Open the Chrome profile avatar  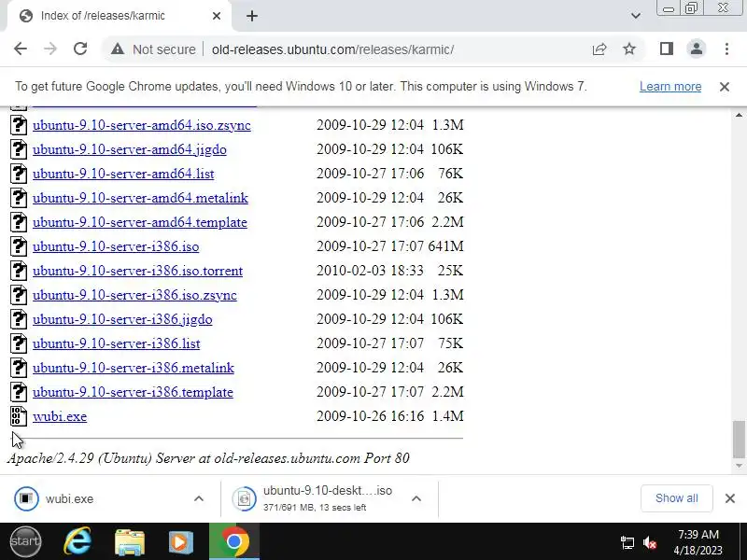(x=696, y=49)
